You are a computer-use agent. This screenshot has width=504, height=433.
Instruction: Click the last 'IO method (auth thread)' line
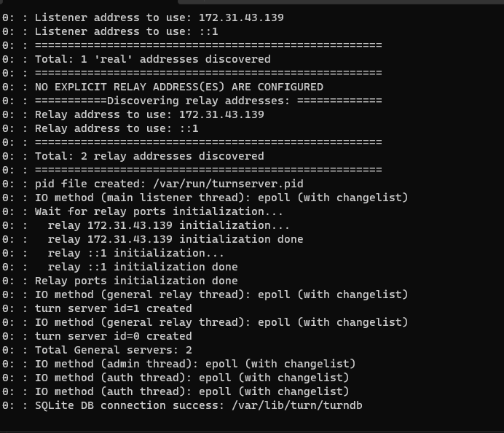pos(192,391)
